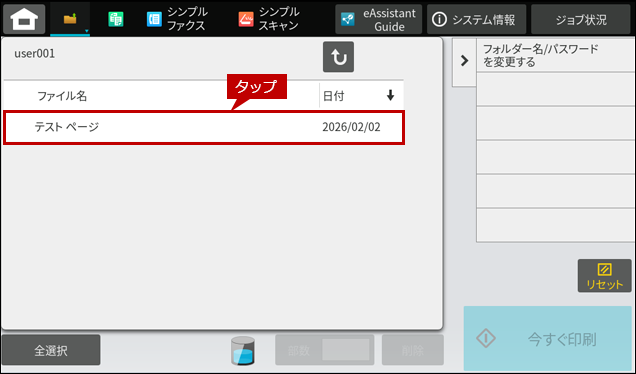Tap 全選択 to select all files

coord(51,350)
